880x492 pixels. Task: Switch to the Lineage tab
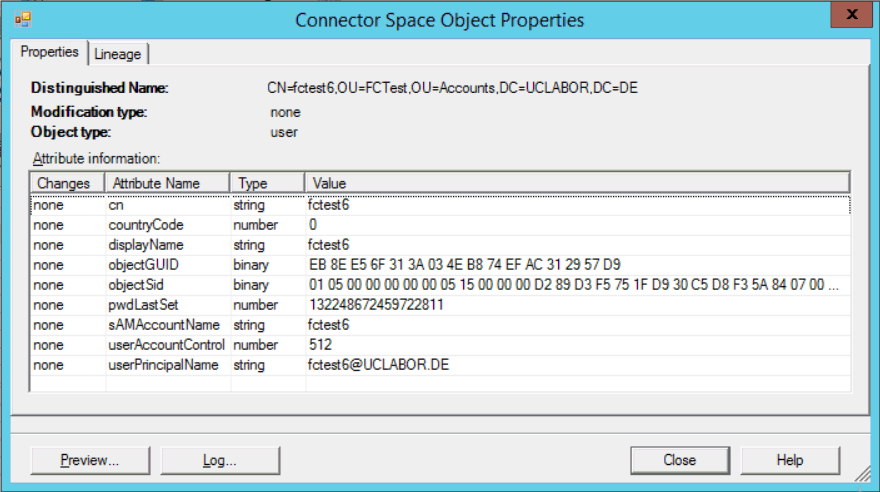118,54
